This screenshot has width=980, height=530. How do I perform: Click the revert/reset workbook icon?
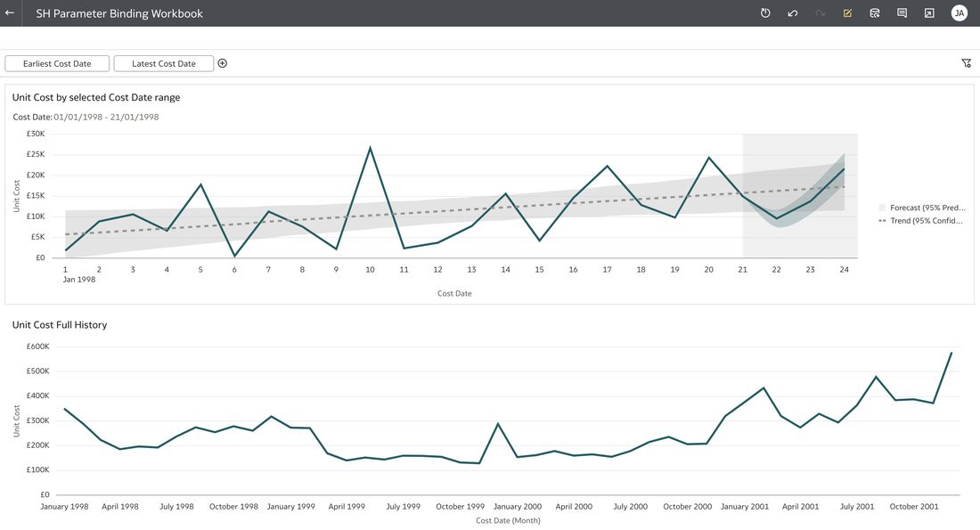(765, 13)
